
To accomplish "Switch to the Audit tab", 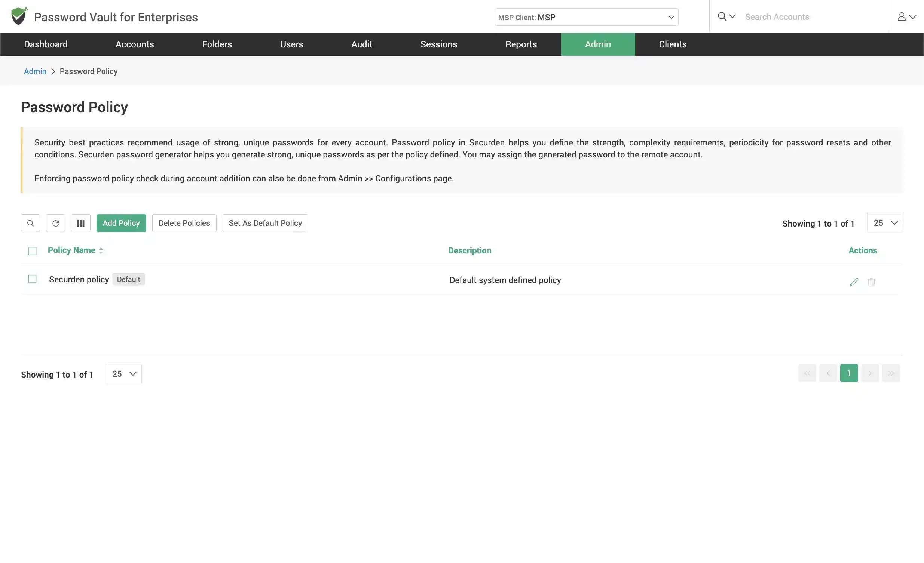I will point(361,44).
